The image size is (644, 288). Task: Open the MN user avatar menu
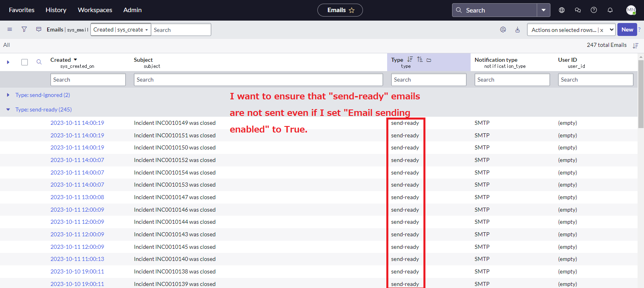[x=631, y=10]
